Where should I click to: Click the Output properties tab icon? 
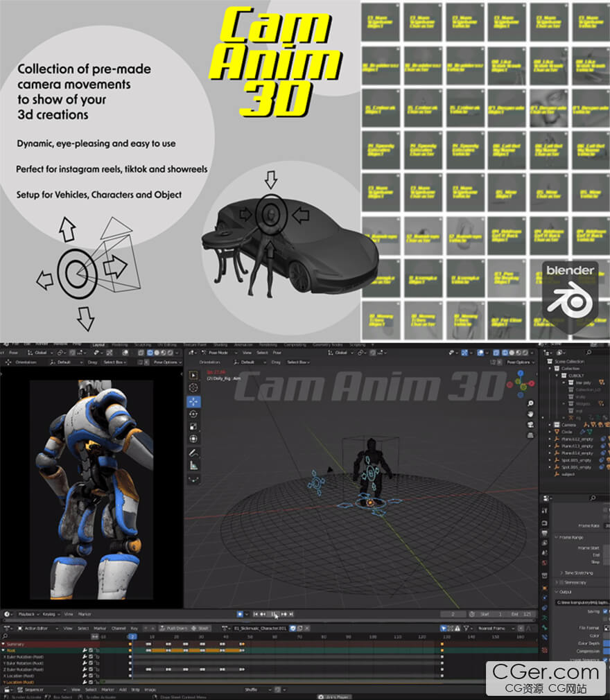click(x=545, y=533)
